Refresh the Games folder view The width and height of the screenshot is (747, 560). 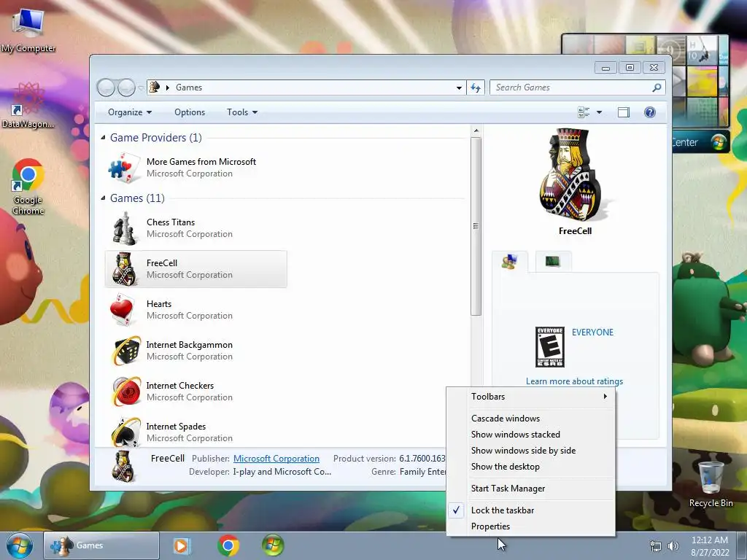(476, 87)
